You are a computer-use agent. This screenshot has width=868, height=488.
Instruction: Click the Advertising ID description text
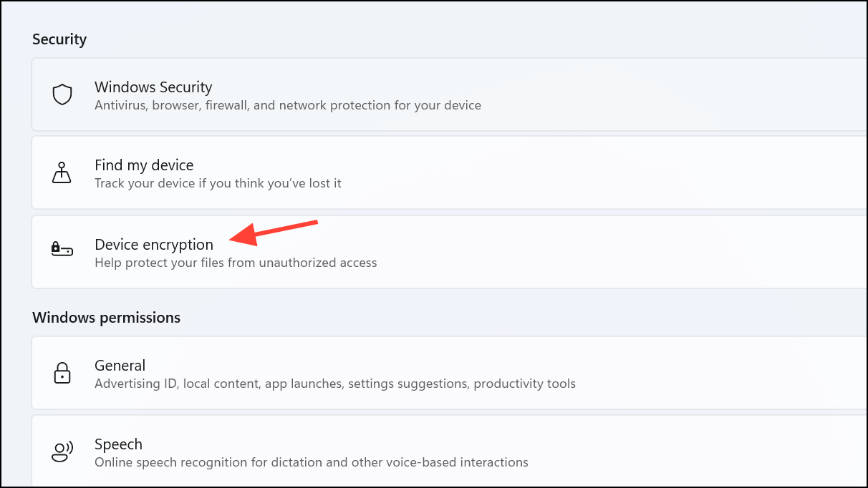(334, 384)
